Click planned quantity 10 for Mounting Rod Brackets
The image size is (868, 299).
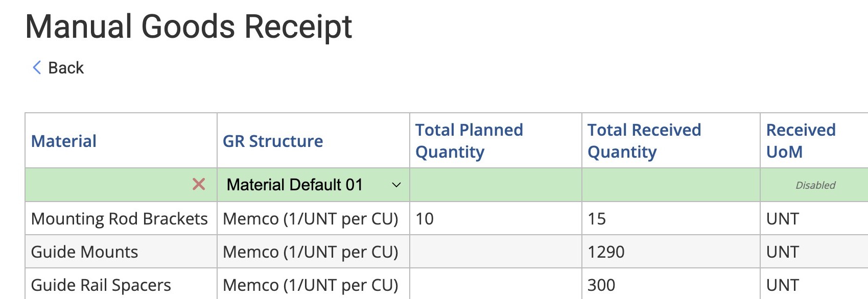tap(425, 218)
